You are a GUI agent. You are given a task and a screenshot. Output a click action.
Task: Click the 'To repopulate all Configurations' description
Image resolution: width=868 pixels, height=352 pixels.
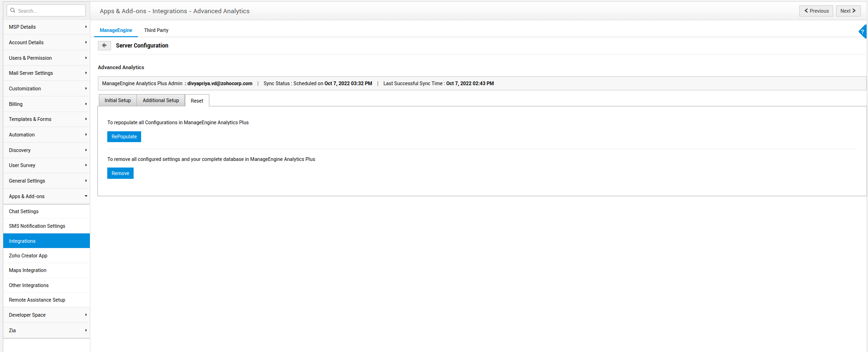click(178, 122)
